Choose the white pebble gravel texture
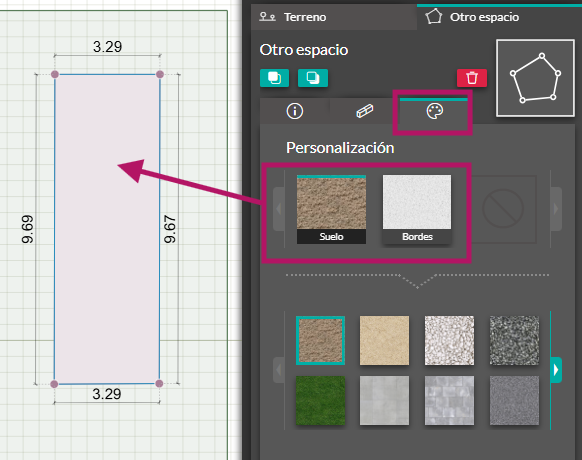This screenshot has width=582, height=460. (449, 340)
